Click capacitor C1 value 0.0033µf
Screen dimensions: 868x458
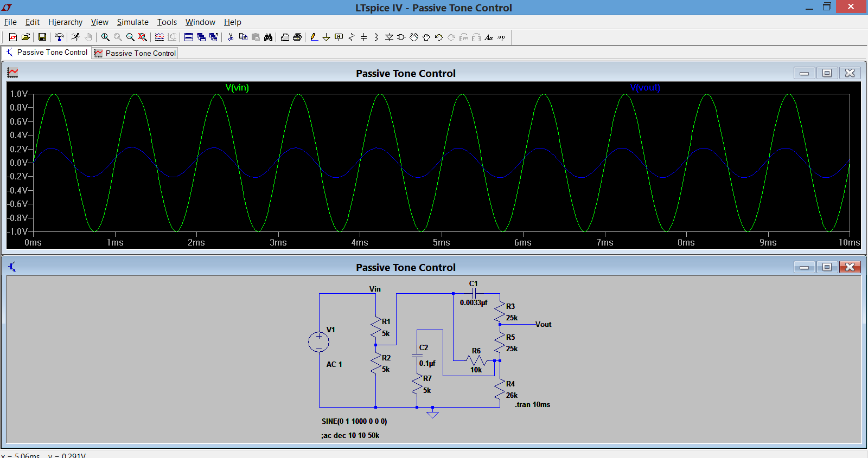coord(474,302)
